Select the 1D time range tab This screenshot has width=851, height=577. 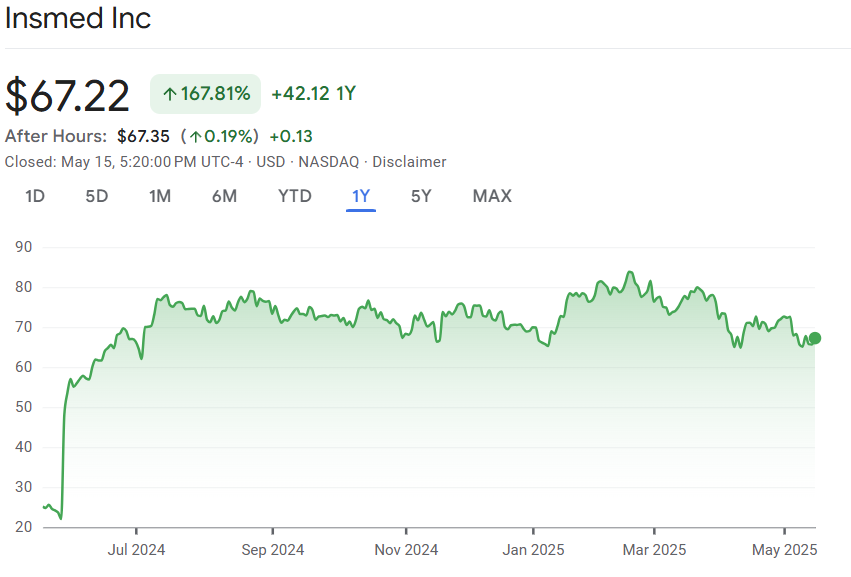[x=35, y=196]
